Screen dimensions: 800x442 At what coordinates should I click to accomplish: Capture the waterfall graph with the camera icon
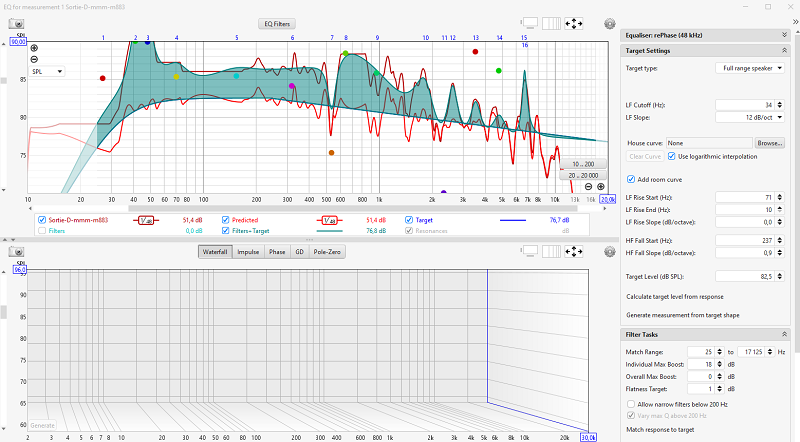coord(17,252)
